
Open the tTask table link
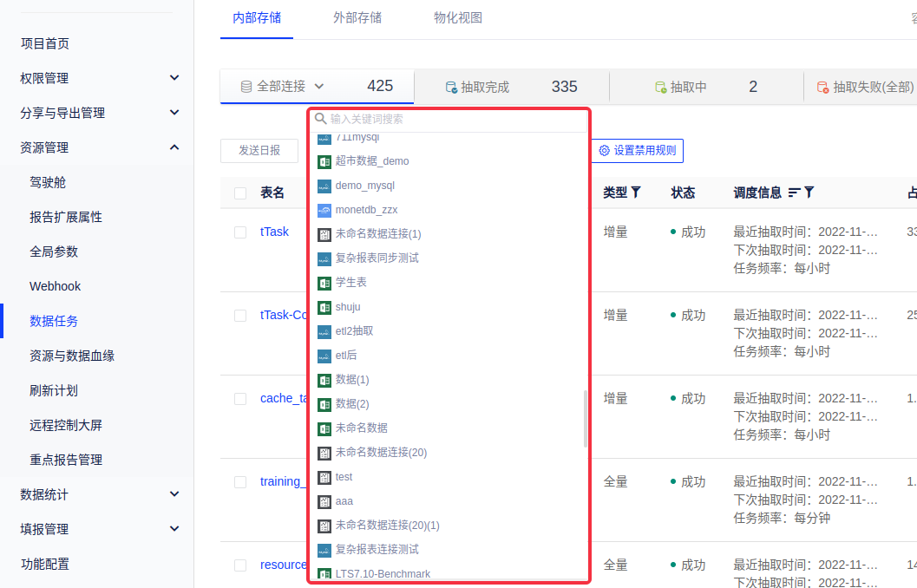(x=274, y=232)
